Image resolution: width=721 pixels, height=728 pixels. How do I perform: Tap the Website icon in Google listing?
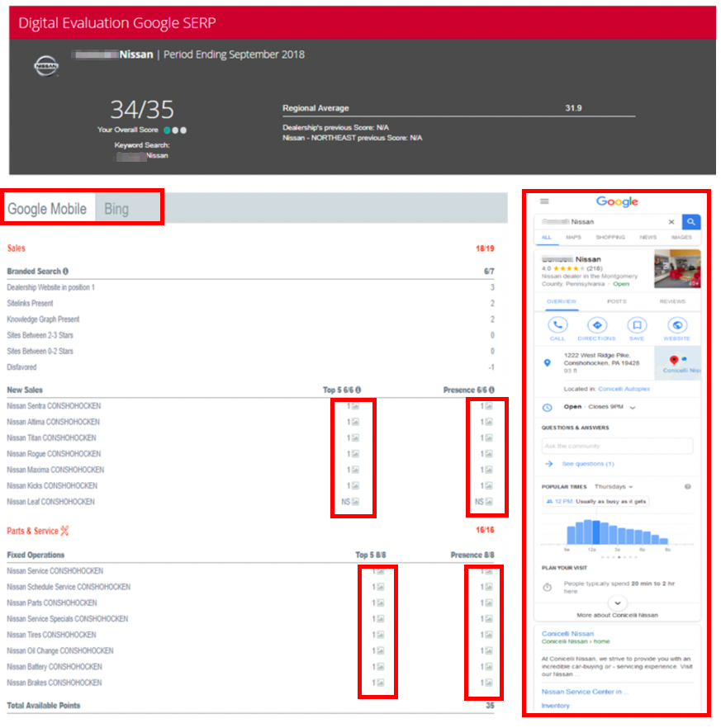(x=677, y=325)
